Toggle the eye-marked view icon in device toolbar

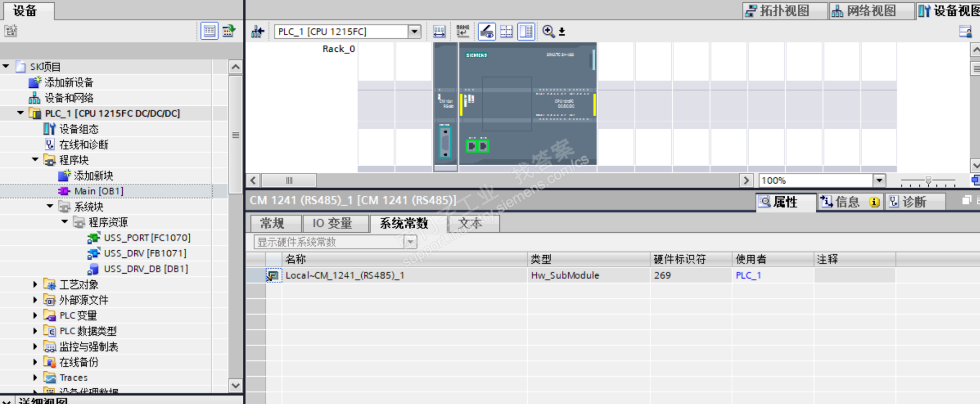click(x=487, y=32)
